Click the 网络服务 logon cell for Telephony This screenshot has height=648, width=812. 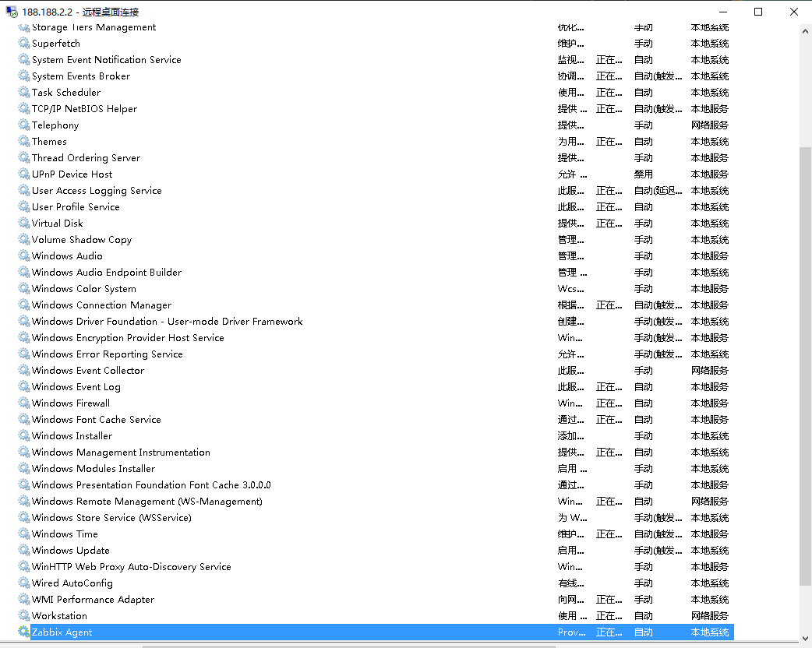click(x=709, y=125)
